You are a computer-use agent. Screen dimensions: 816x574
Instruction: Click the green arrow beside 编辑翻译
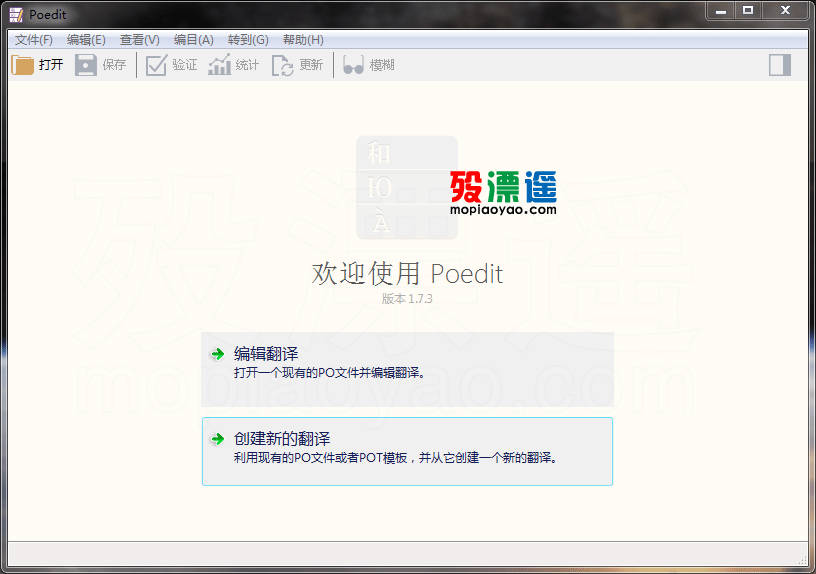coord(218,354)
